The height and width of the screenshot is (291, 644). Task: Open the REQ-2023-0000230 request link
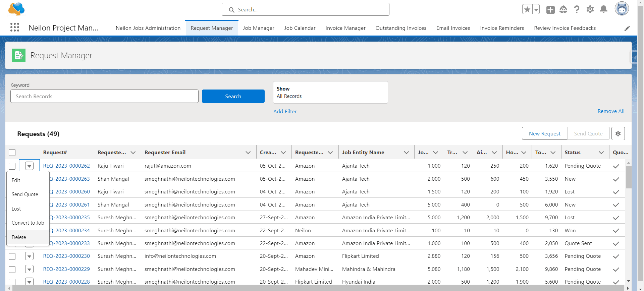(66, 256)
